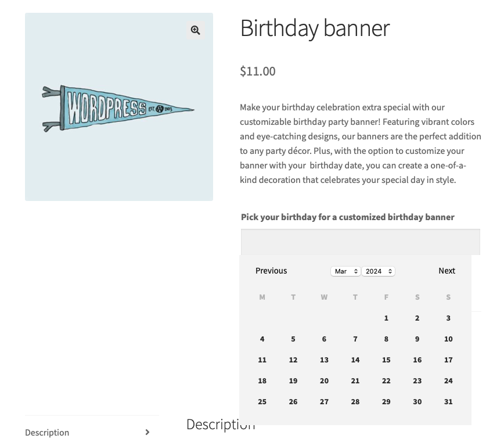Click the birthday date input field
Screen dimensions: 504x442
pyautogui.click(x=360, y=242)
